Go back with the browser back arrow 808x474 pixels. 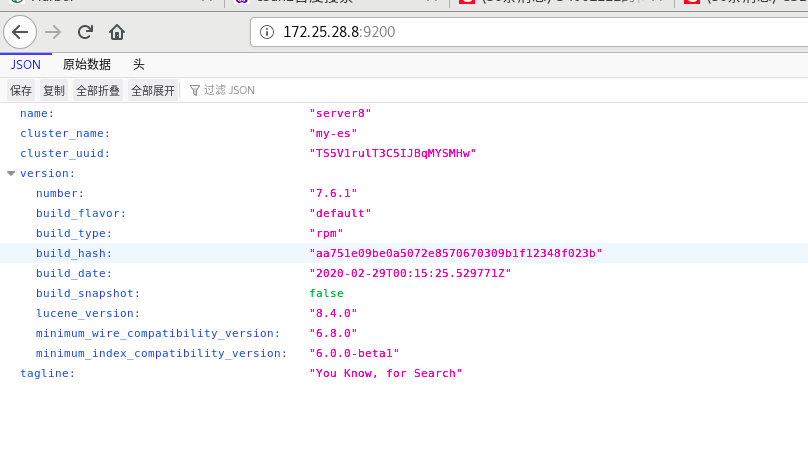click(20, 32)
